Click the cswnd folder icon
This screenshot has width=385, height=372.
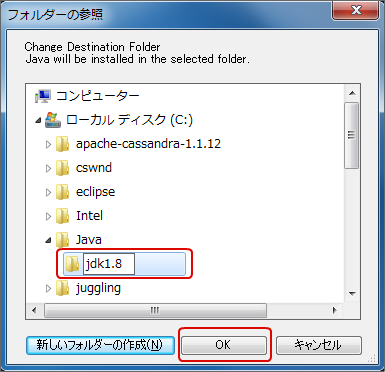(62, 168)
